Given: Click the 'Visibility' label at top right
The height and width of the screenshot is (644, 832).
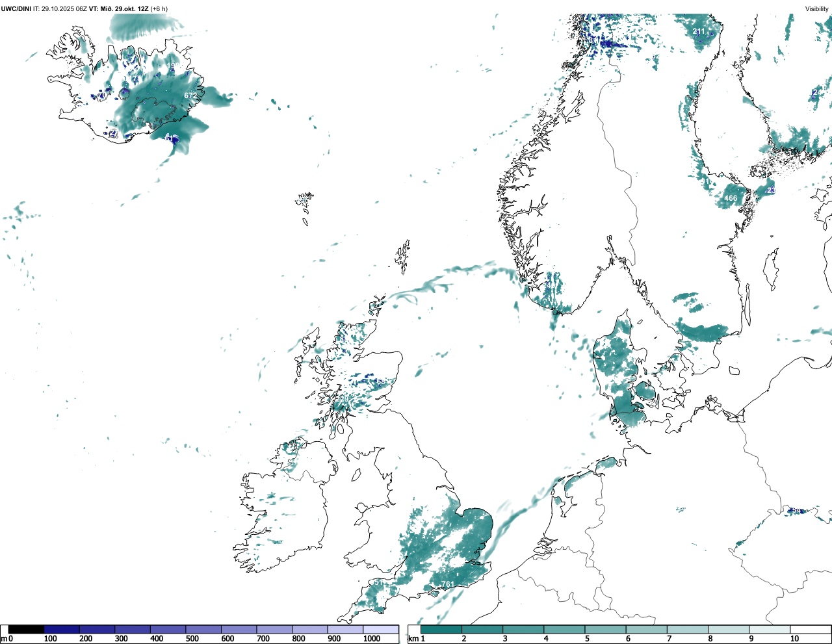Looking at the screenshot, I should pyautogui.click(x=816, y=8).
